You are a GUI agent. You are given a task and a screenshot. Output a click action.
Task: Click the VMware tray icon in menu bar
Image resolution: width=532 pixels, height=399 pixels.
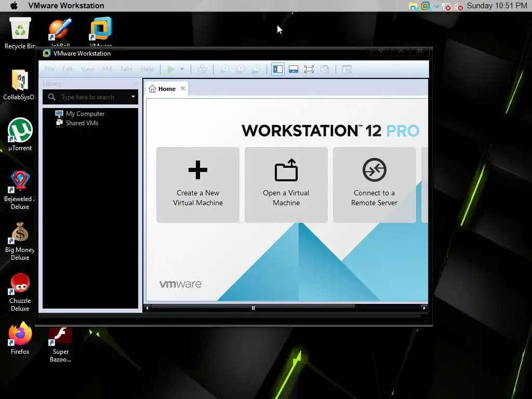[425, 6]
